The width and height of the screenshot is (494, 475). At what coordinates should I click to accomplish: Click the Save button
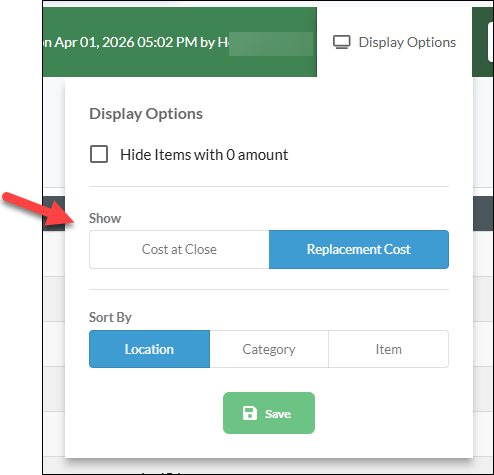pyautogui.click(x=269, y=413)
